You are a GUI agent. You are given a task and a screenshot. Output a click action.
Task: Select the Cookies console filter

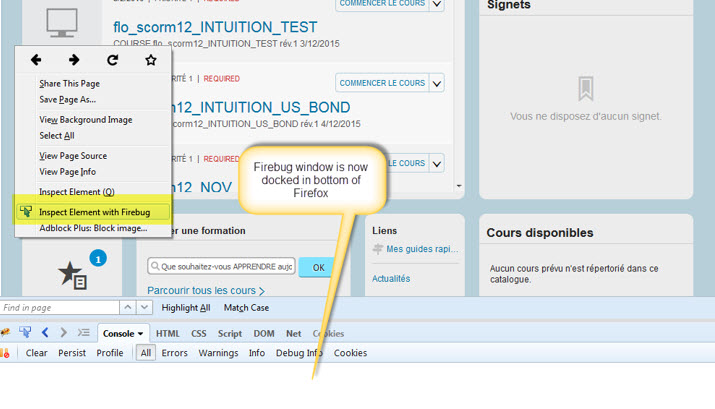coord(350,353)
